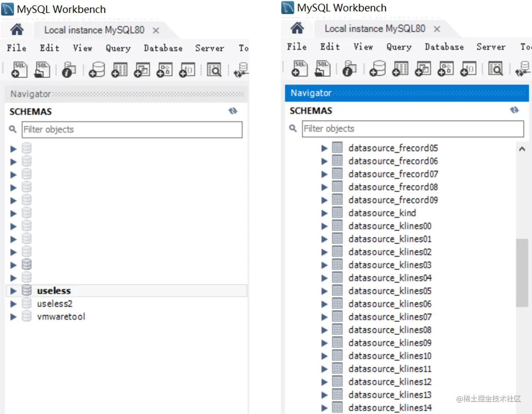This screenshot has height=414, width=532.
Task: Open View menu in left window
Action: tap(83, 48)
